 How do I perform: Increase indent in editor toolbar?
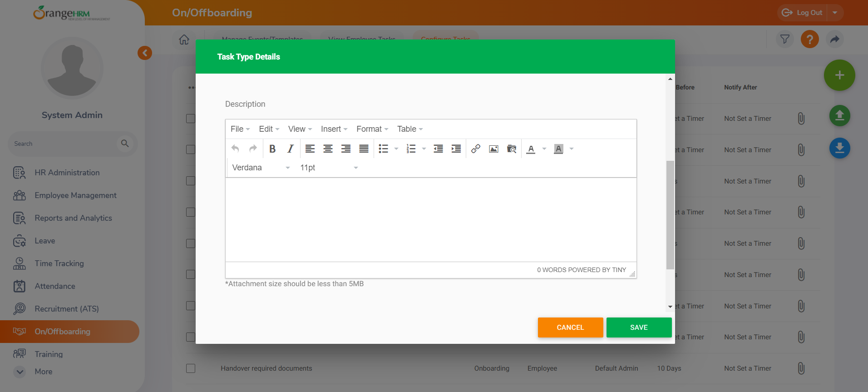pos(456,149)
